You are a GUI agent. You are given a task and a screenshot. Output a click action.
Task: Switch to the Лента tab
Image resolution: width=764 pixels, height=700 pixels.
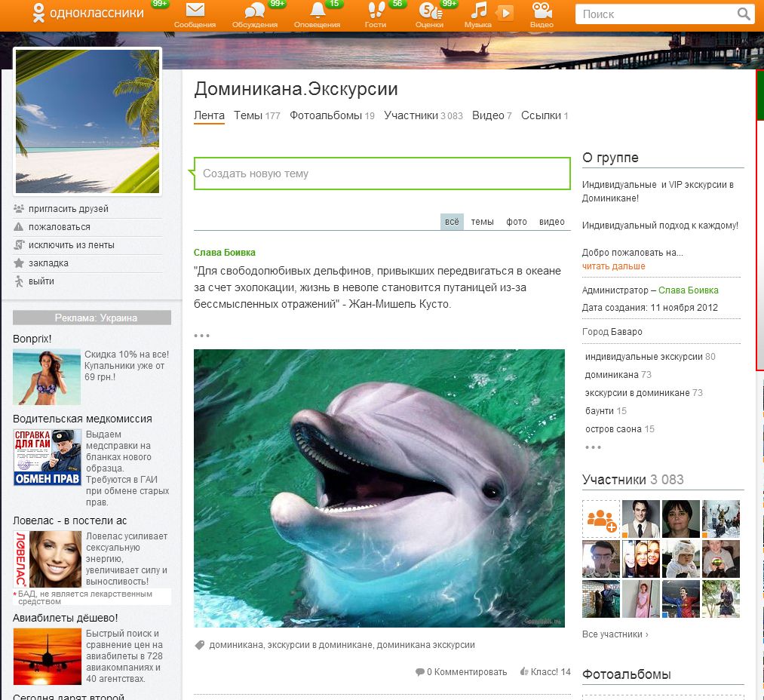point(209,115)
